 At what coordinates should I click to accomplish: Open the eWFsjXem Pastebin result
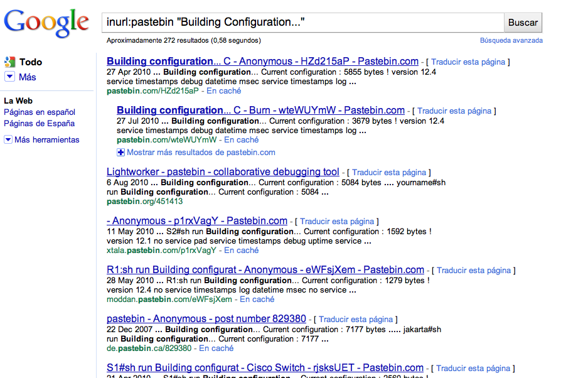[265, 270]
